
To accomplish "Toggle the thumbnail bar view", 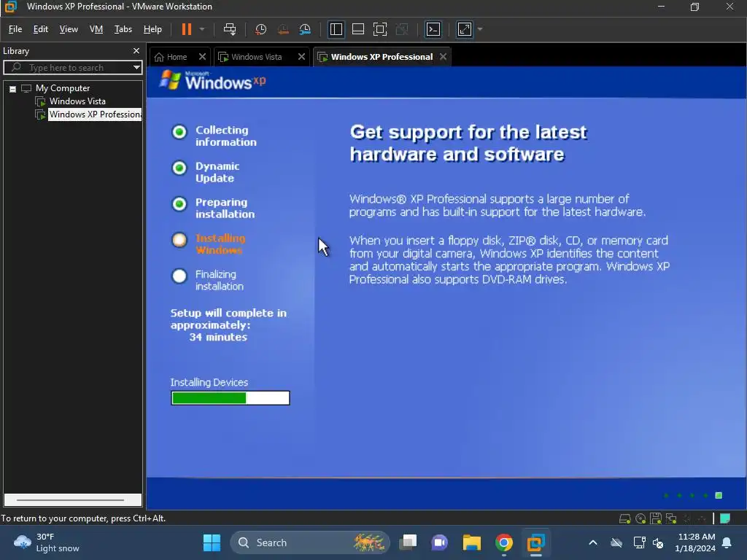I will point(357,29).
